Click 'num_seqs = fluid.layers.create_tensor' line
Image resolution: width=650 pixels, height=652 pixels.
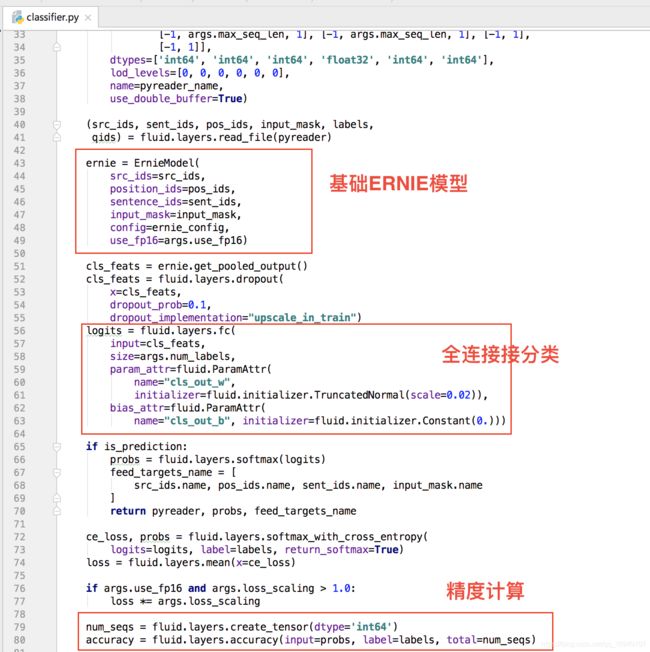tap(241, 627)
